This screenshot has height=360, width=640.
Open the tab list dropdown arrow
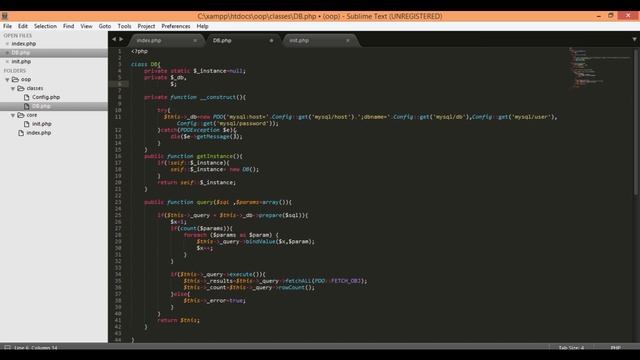pyautogui.click(x=634, y=40)
